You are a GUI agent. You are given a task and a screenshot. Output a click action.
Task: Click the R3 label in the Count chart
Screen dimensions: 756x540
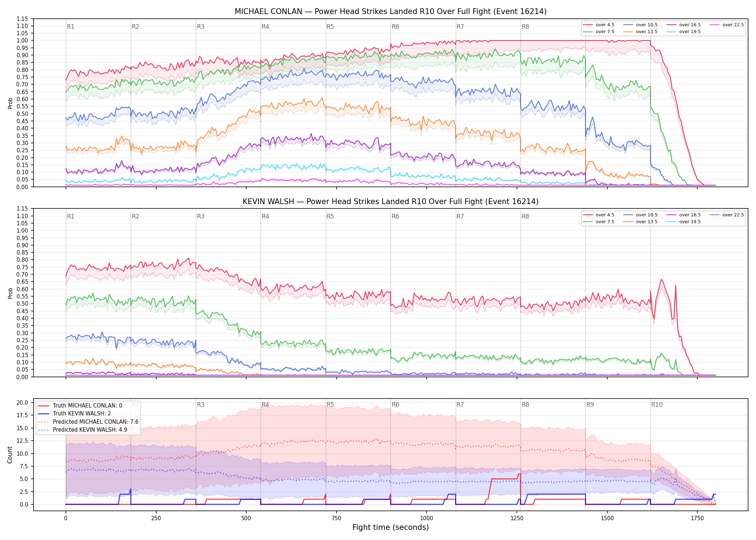[x=201, y=405]
